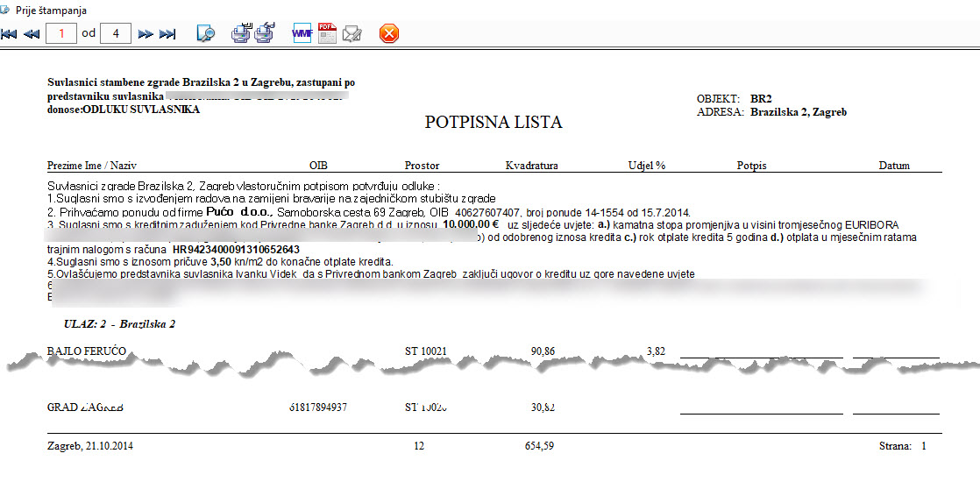The width and height of the screenshot is (980, 496).
Task: Click the 'ADRESA:' label
Action: pyautogui.click(x=721, y=112)
